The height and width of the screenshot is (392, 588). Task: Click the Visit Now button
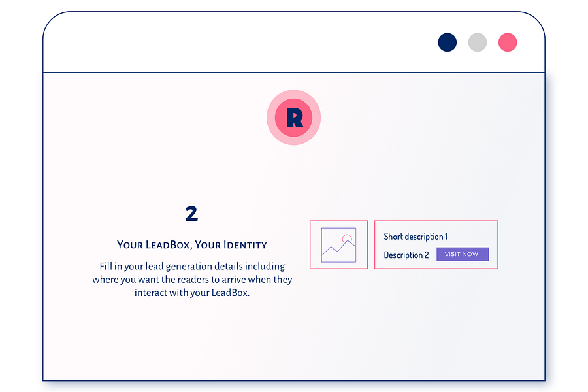(x=463, y=254)
